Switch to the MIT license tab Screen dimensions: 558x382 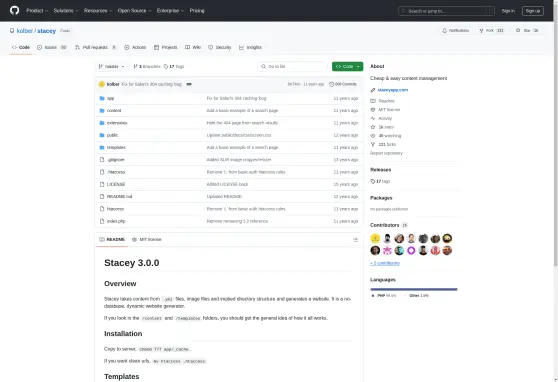(147, 240)
